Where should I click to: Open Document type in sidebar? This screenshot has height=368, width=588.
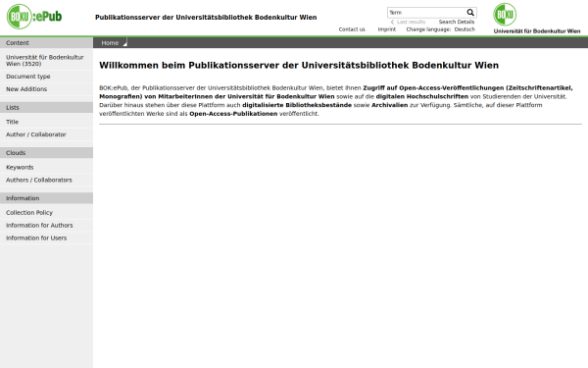(28, 77)
